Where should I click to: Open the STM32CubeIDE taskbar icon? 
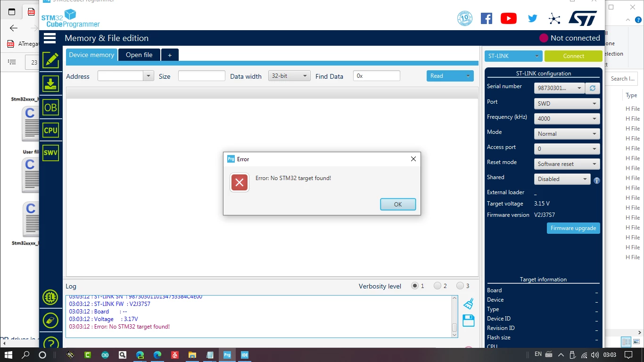point(245,355)
